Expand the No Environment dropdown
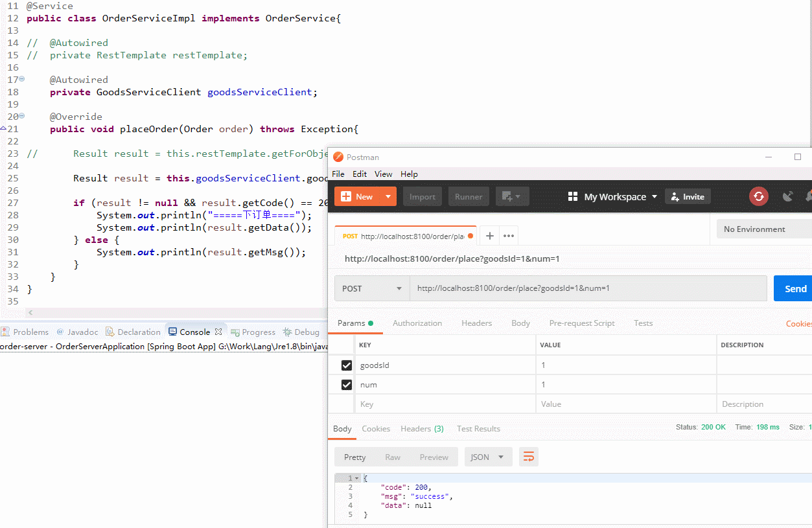This screenshot has height=528, width=812. click(763, 229)
